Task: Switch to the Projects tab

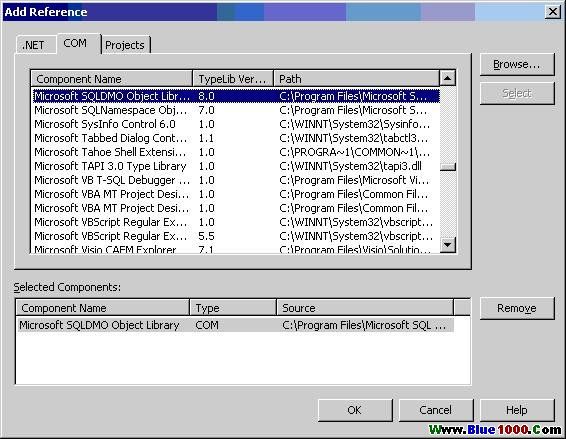Action: [125, 45]
